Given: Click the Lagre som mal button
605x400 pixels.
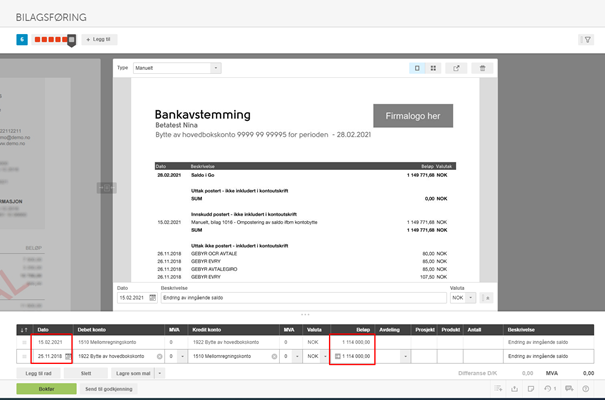Looking at the screenshot, I should tap(133, 373).
